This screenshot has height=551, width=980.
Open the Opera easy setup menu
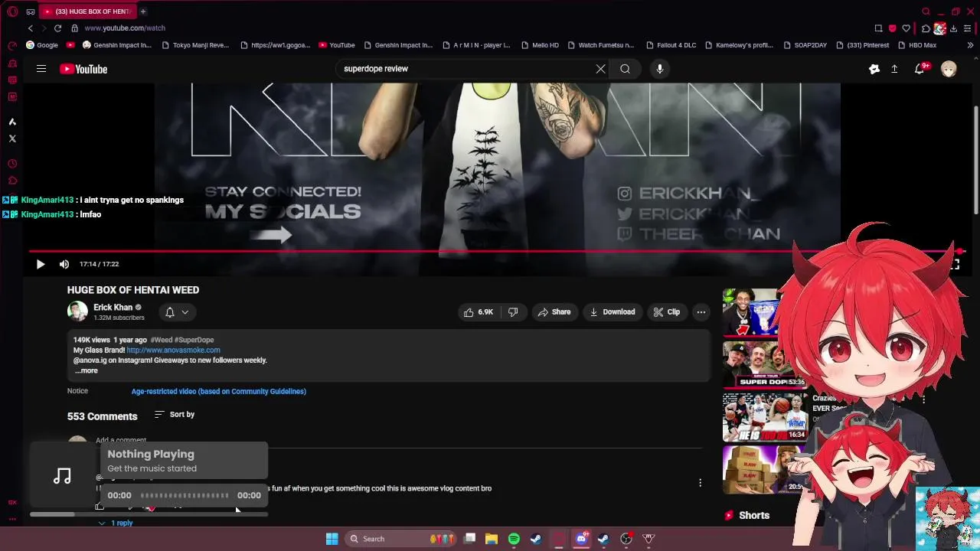pos(969,28)
